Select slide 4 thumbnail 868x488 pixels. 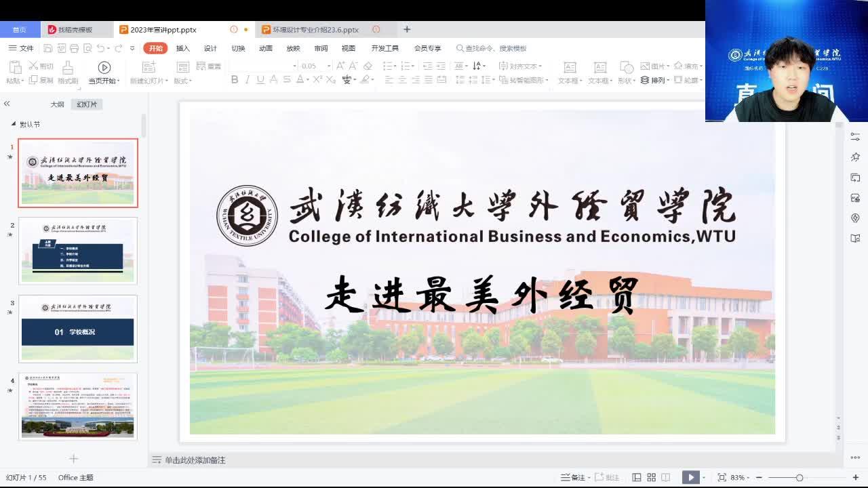[78, 406]
